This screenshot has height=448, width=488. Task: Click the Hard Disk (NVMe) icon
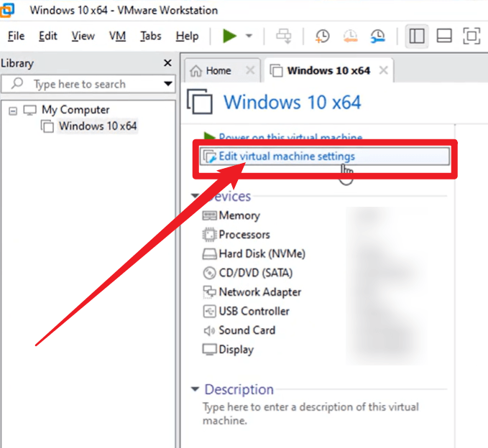[x=209, y=254]
